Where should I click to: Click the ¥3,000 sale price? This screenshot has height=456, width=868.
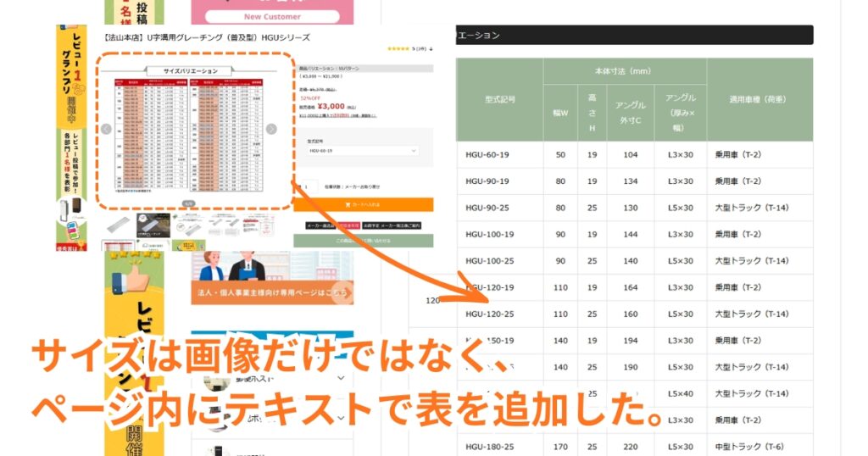(331, 106)
